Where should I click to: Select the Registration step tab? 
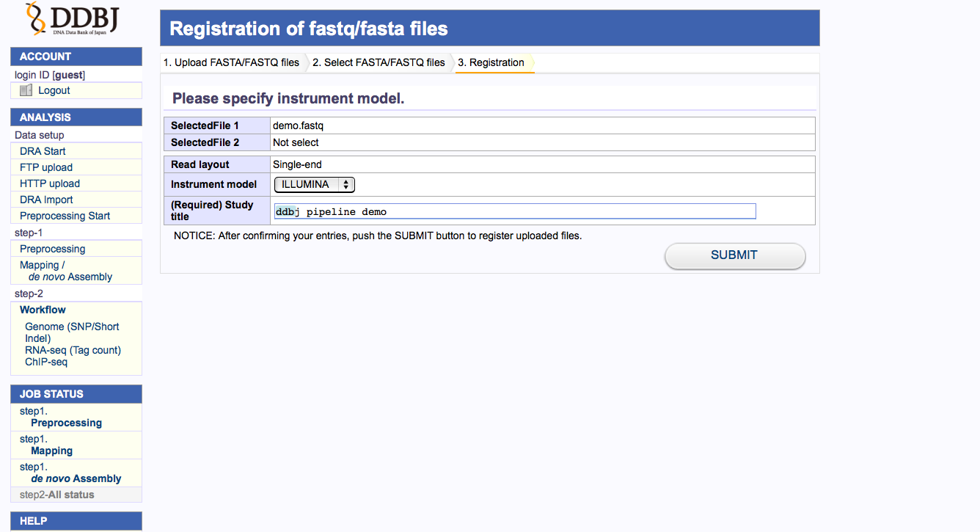tap(491, 63)
